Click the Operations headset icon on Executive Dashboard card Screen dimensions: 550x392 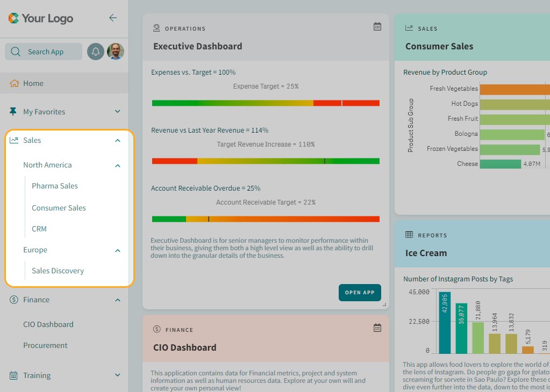(x=156, y=28)
